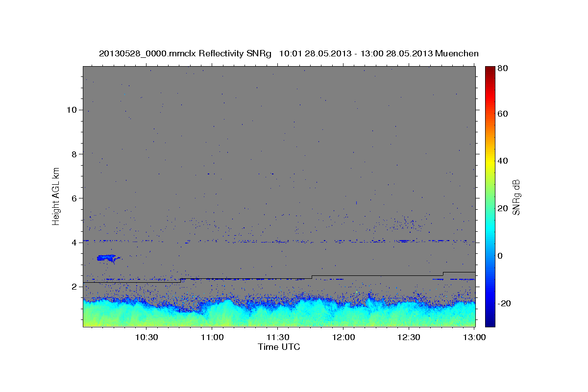Click the height tick label 4
588x392 pixels.
[x=73, y=243]
